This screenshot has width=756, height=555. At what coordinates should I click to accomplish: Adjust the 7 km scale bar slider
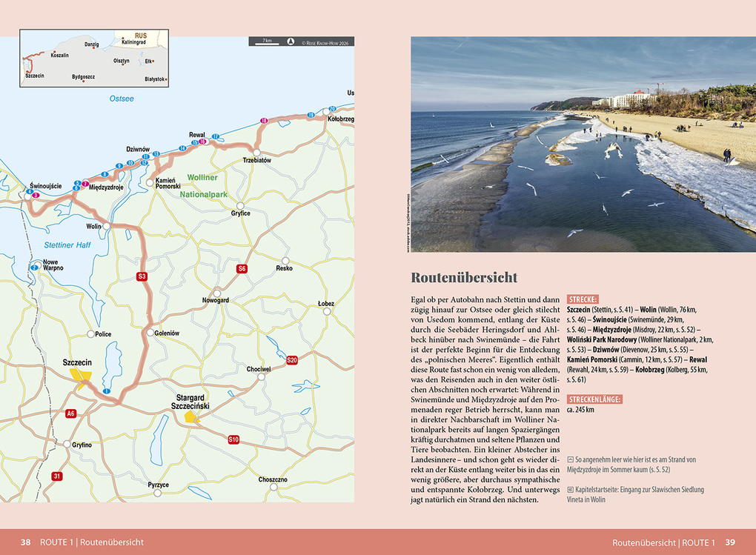pyautogui.click(x=266, y=43)
